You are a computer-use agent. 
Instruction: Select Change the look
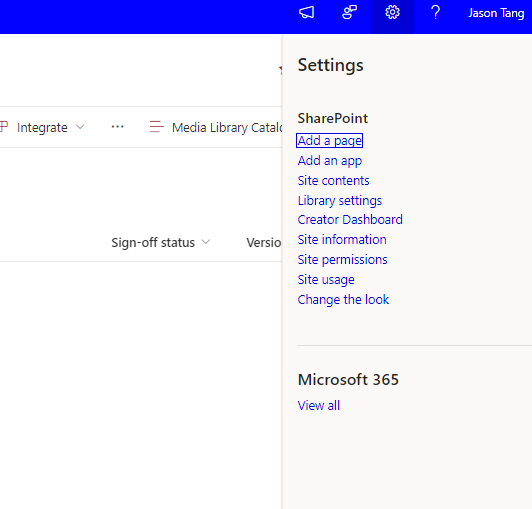pyautogui.click(x=343, y=300)
